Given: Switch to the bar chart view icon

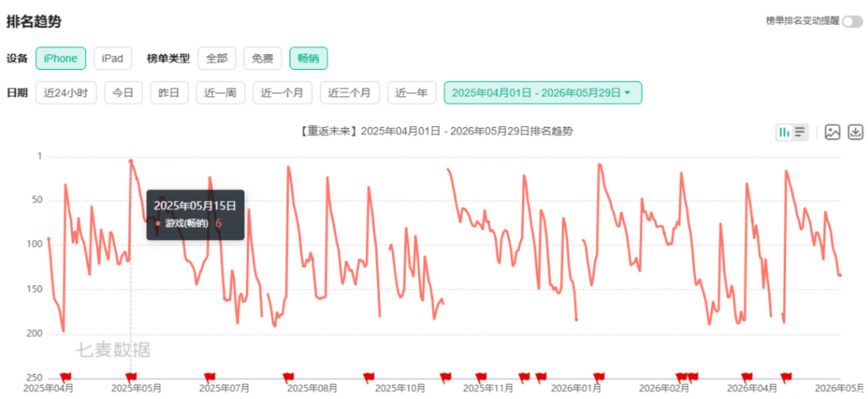Looking at the screenshot, I should coord(784,132).
